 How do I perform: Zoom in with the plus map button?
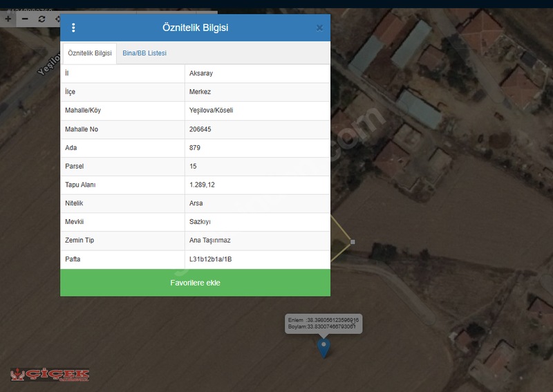point(8,19)
